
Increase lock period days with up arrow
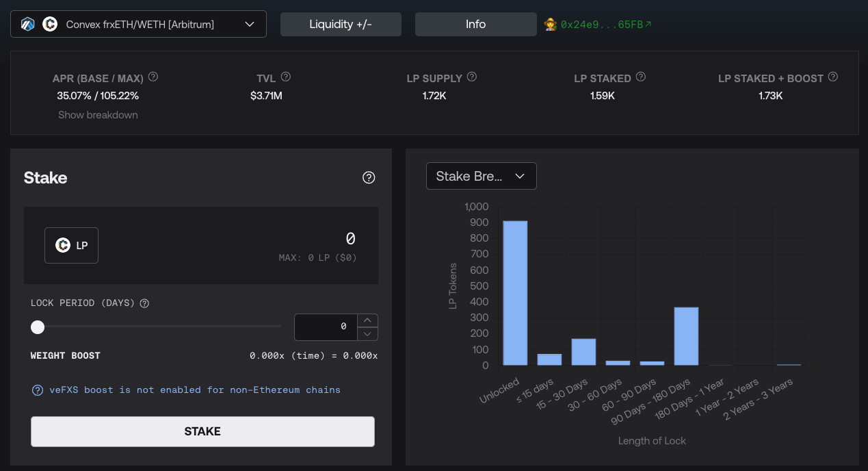point(367,320)
